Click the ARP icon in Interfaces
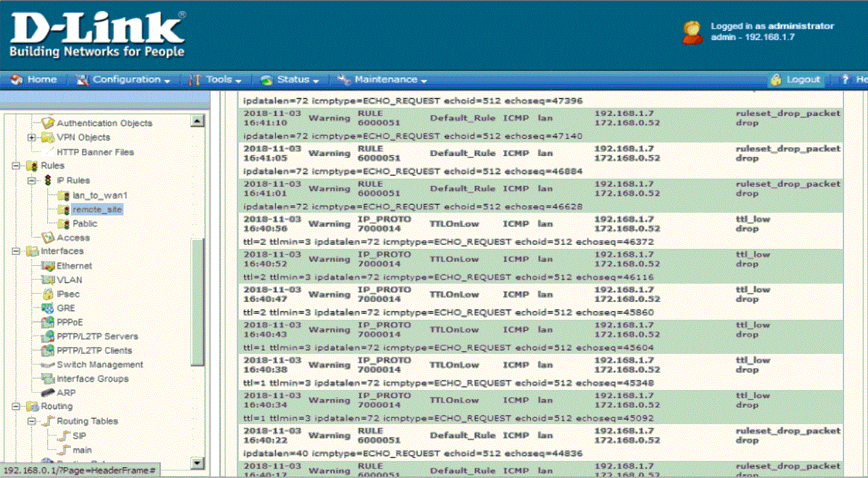 click(47, 393)
